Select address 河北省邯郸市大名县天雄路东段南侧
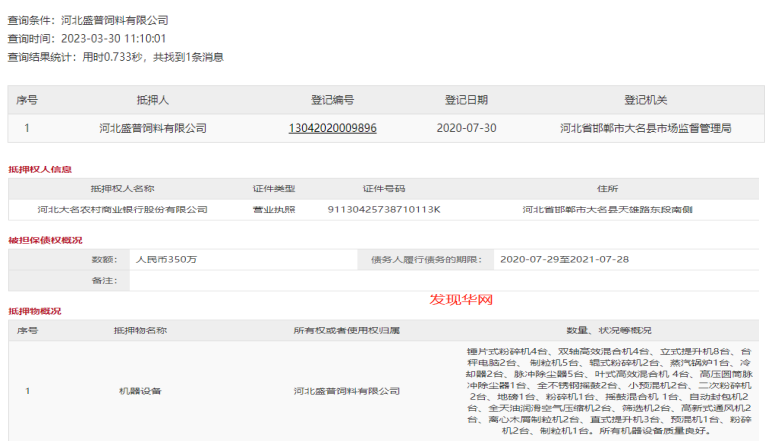Viewport: 769px width, 445px height. click(607, 209)
